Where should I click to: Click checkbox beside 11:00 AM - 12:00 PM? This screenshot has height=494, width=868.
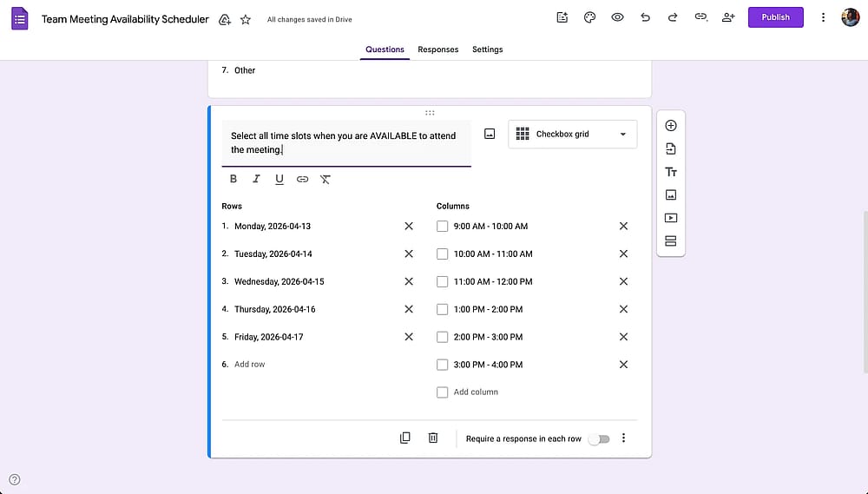tap(443, 281)
